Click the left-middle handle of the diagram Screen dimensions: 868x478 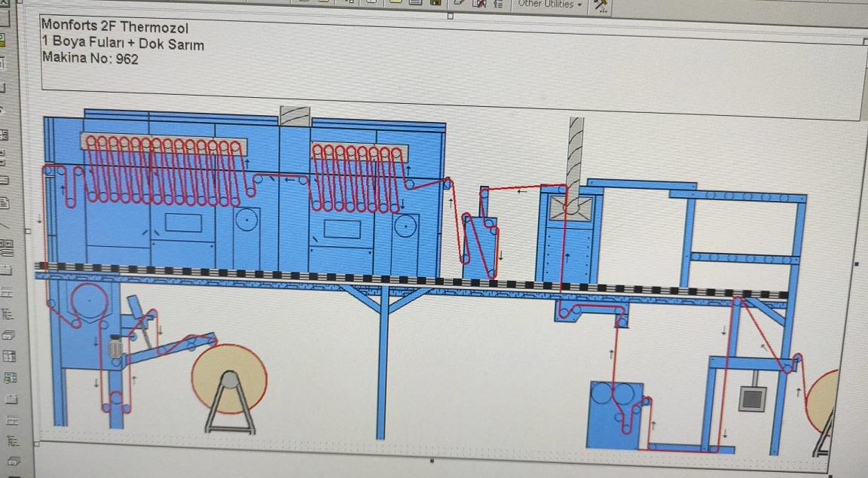[28, 231]
